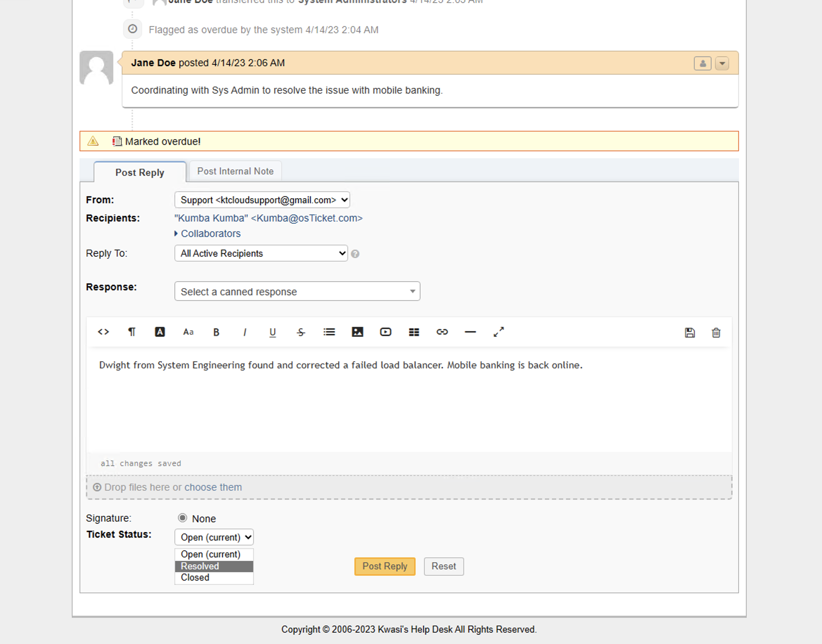This screenshot has width=822, height=644.
Task: Insert a hyperlink in the editor
Action: click(x=442, y=332)
